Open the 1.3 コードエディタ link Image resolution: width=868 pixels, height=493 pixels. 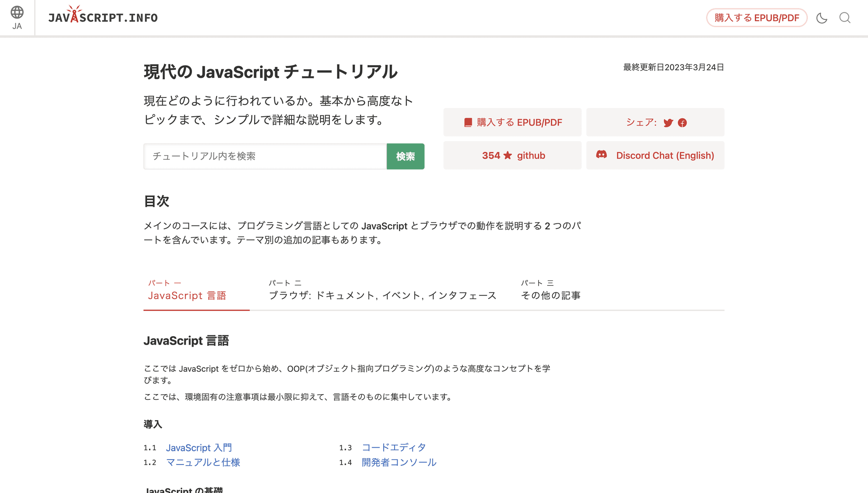(x=394, y=448)
